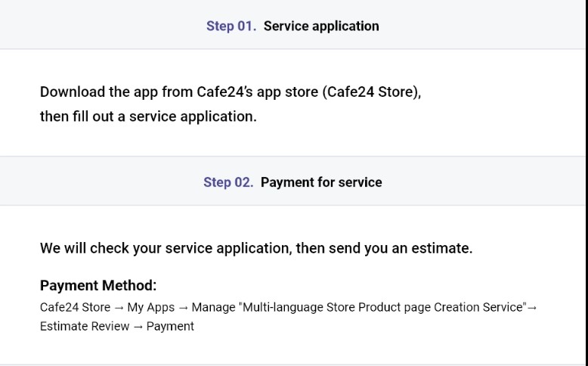Click the arrow between My Apps and Manage
The width and height of the screenshot is (588, 366).
(183, 307)
